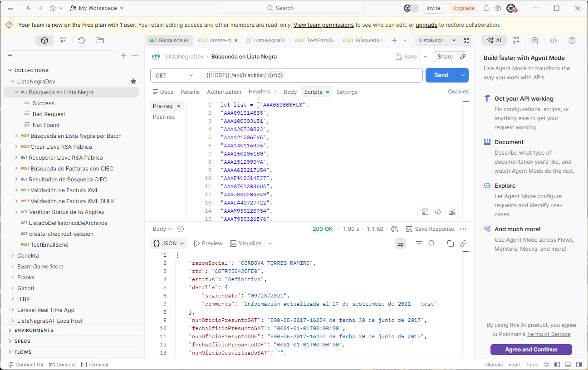Switch to the Params tab
This screenshot has height=370, width=588.
[190, 92]
